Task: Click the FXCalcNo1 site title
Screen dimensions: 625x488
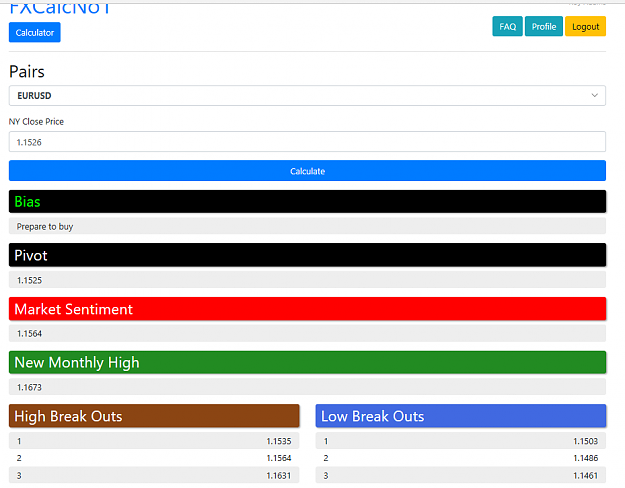Action: tap(60, 8)
